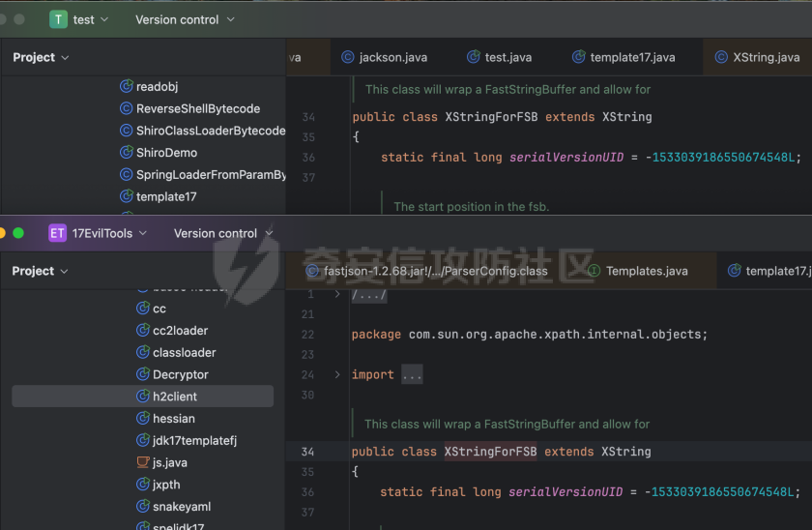
Task: Switch to Templates.java tab
Action: click(x=639, y=271)
